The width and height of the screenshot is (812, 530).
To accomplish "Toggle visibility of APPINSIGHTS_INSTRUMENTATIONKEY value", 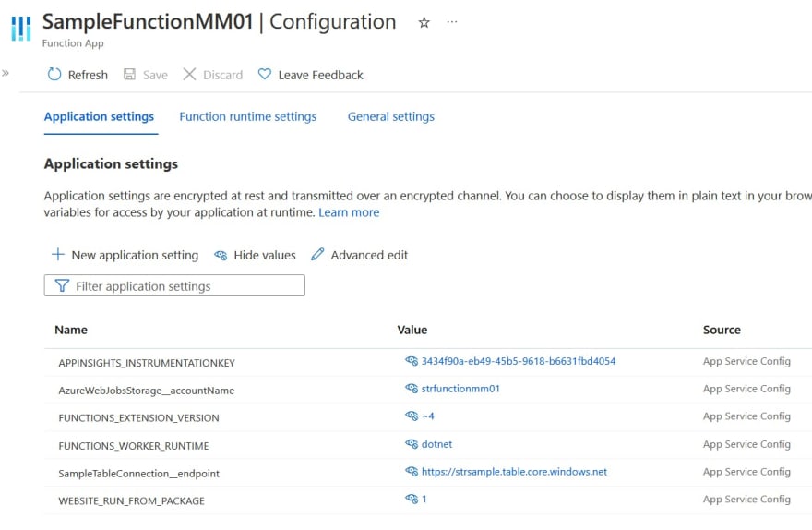I will point(412,361).
